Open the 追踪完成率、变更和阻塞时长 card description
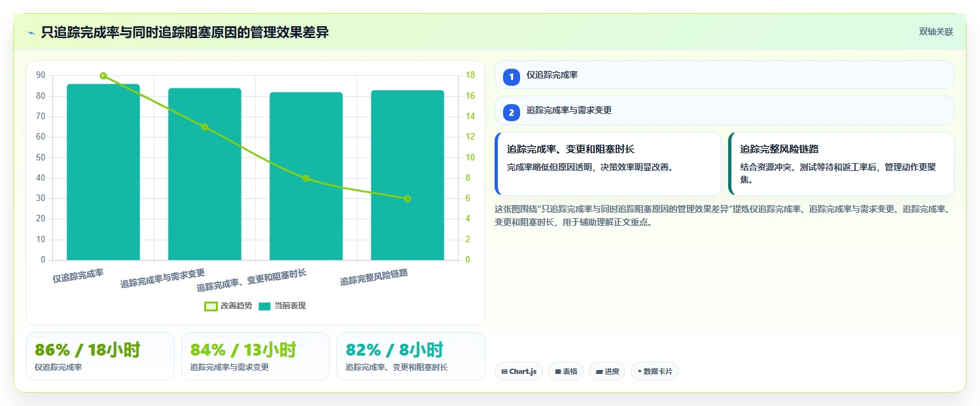Viewport: 980px width, 406px height. pos(591,167)
